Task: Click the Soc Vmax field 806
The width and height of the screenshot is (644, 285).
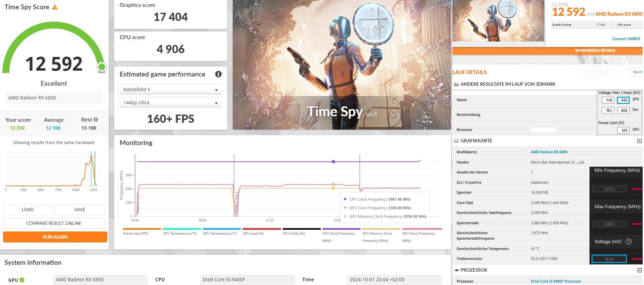Action: click(623, 110)
